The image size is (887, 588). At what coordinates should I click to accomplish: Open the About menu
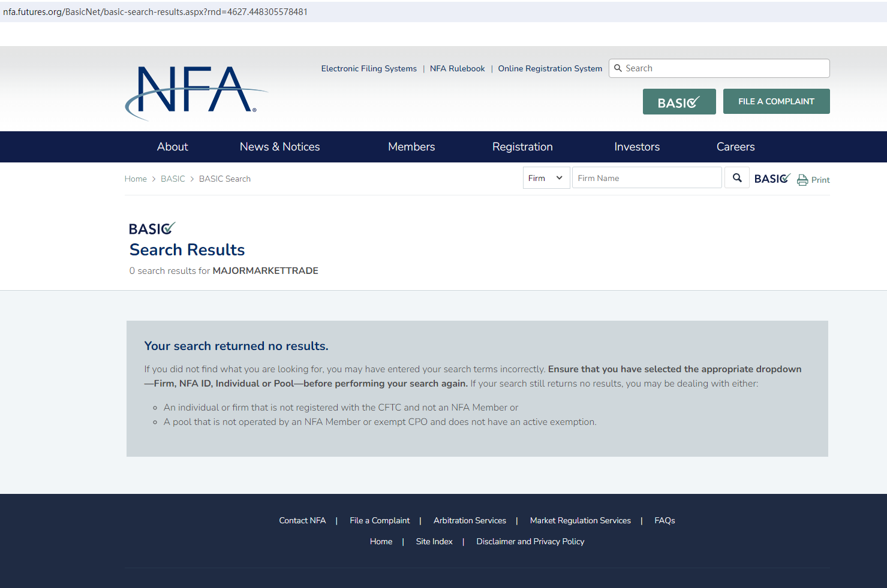(x=172, y=147)
